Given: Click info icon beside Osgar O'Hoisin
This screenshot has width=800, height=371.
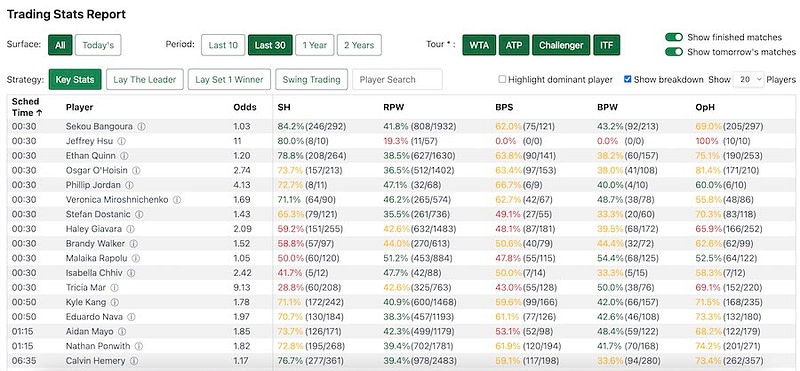Looking at the screenshot, I should (x=137, y=170).
